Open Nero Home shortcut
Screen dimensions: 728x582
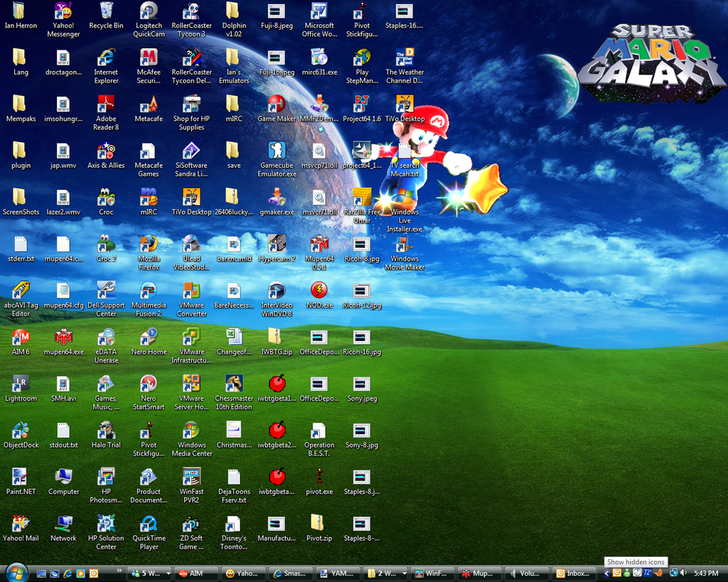149,342
